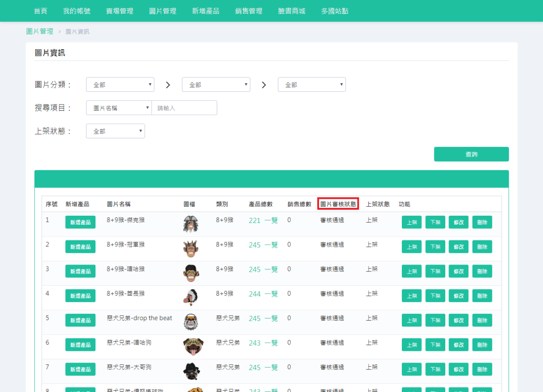The image size is (543, 392).
Task: Expand the second category dropdown showing 全部
Action: coord(216,84)
